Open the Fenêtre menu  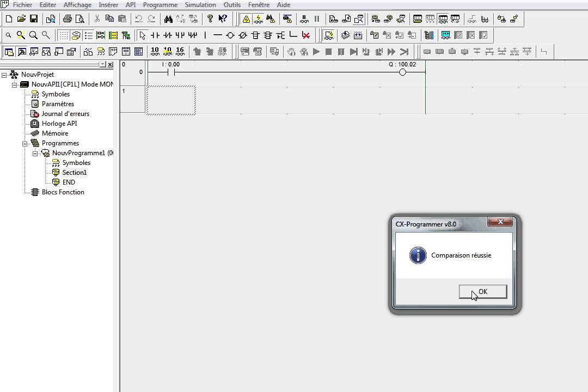coord(259,5)
